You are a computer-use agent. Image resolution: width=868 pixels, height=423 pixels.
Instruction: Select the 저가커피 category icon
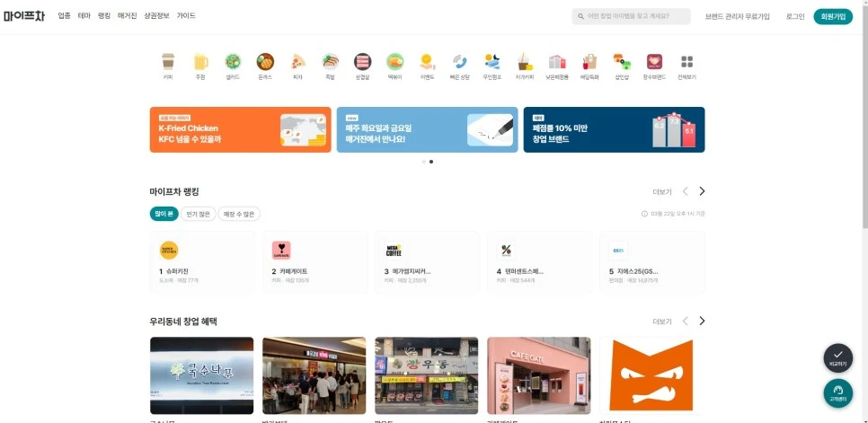click(524, 61)
